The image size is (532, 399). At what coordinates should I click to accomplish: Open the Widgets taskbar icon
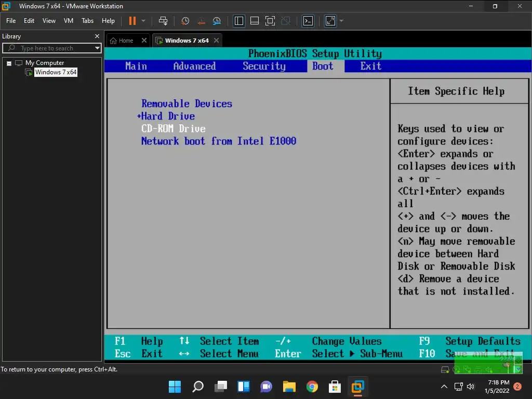point(244,387)
